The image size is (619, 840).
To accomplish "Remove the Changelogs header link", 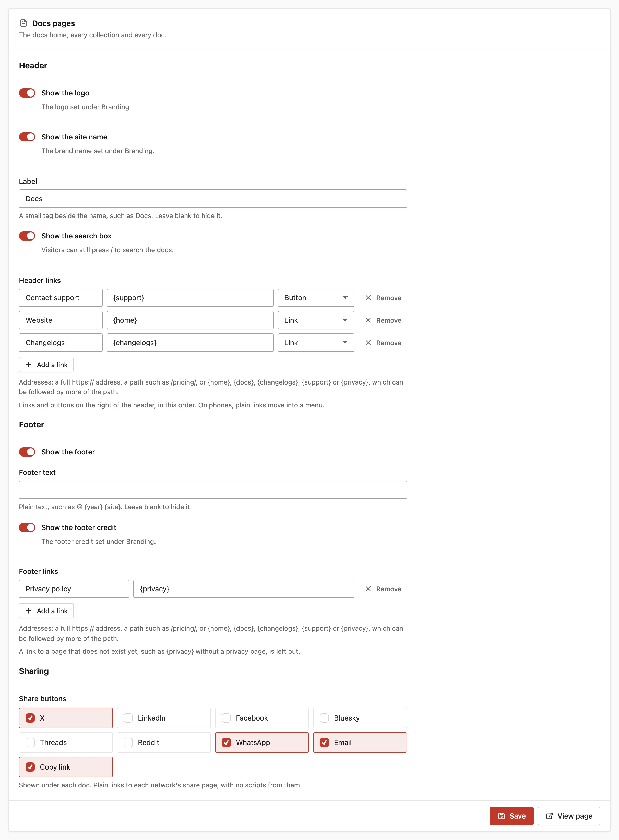I will [383, 343].
